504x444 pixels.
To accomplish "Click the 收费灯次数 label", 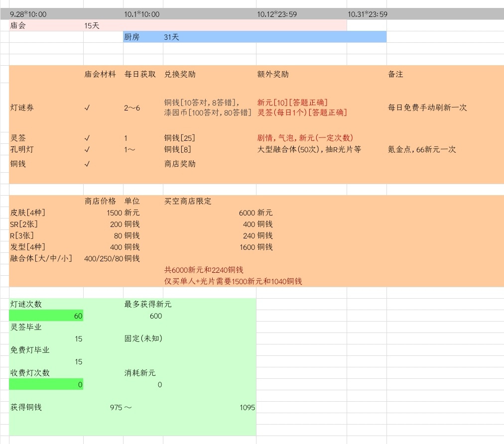I will pyautogui.click(x=30, y=373).
